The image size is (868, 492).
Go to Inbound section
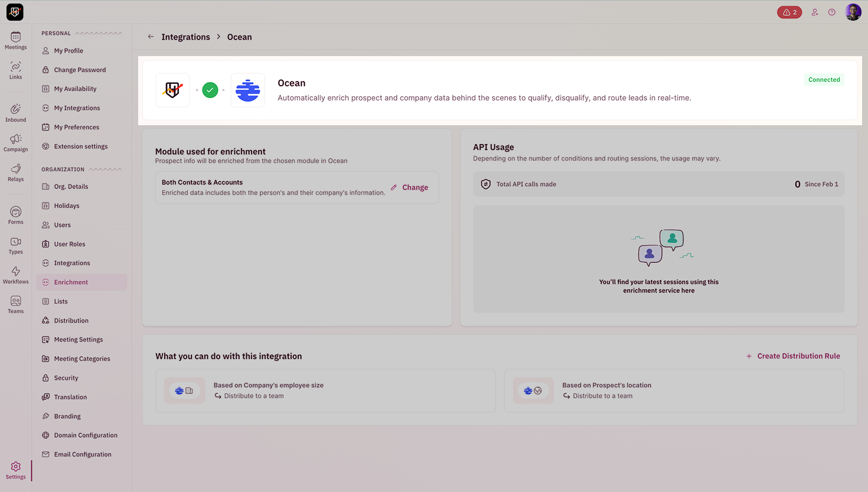(x=15, y=113)
